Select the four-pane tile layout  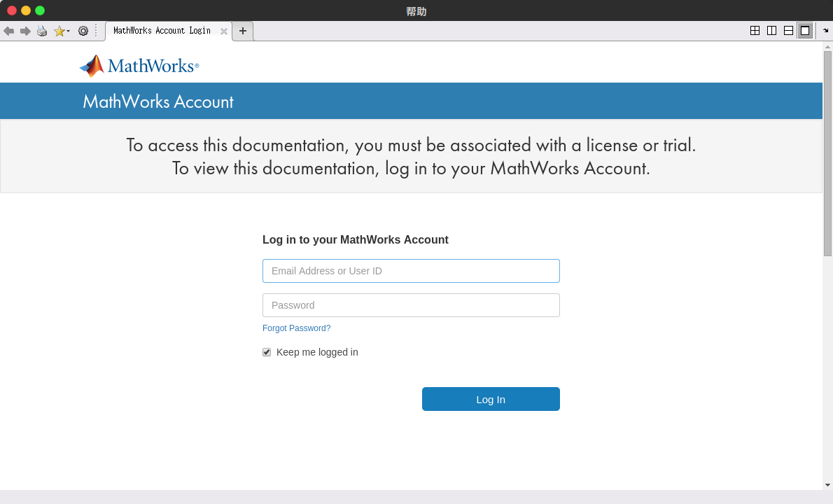click(x=755, y=31)
